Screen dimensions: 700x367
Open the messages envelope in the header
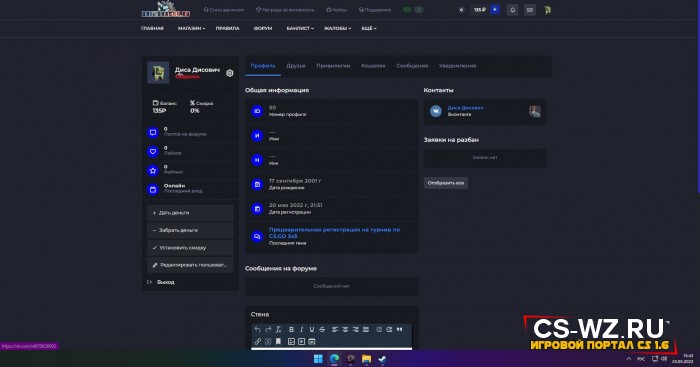coord(530,10)
